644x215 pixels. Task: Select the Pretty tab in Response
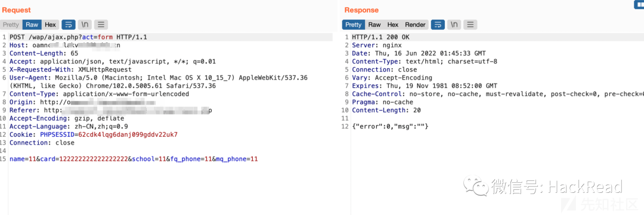tap(353, 24)
